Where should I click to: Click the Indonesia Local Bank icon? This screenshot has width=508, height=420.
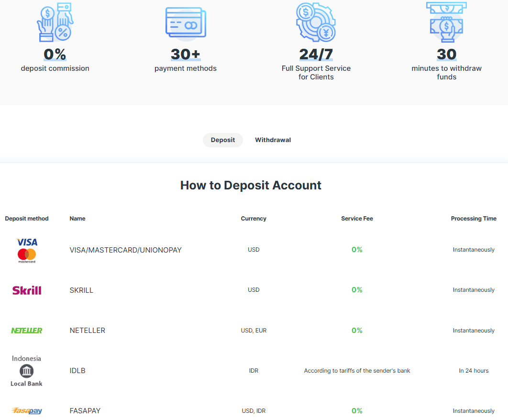click(x=27, y=371)
